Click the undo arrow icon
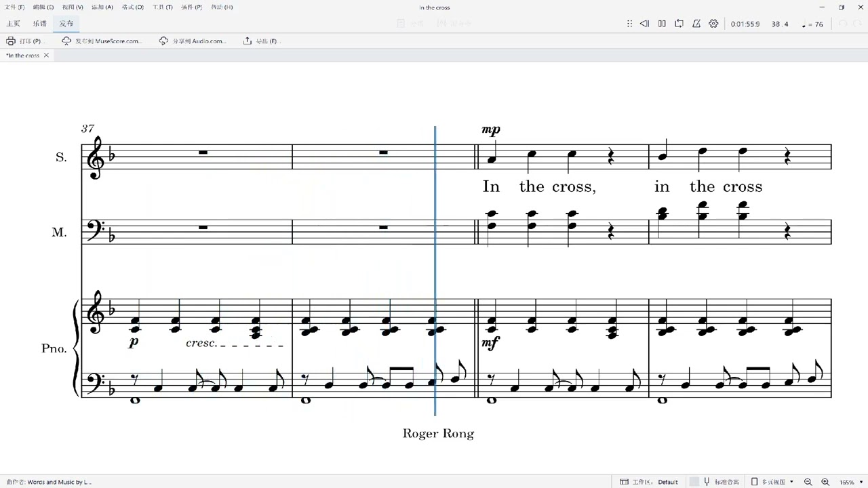This screenshot has width=868, height=488. pos(843,24)
